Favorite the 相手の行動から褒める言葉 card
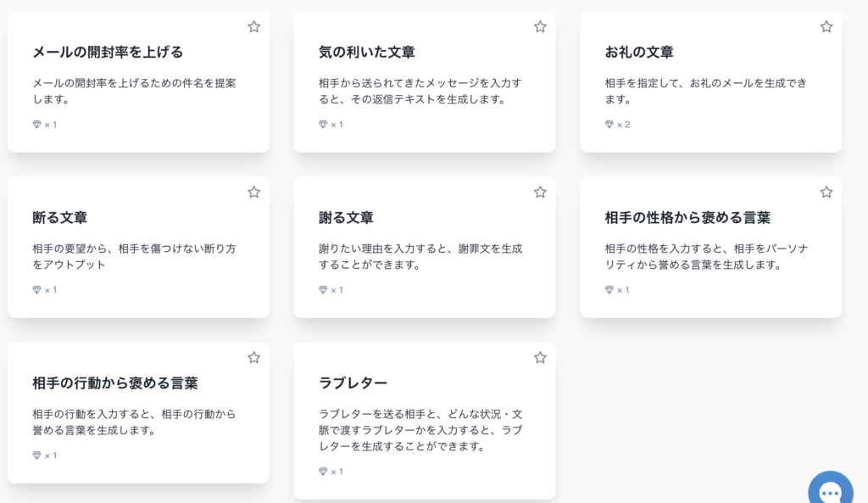 click(253, 358)
